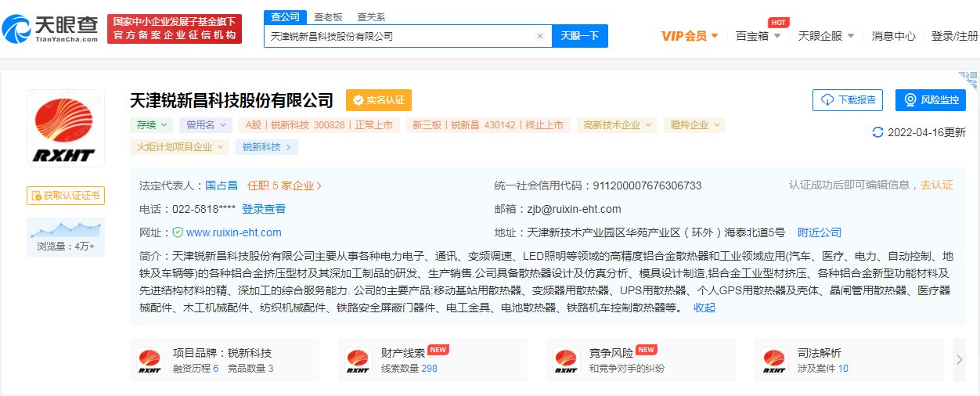Open website www.ruixin-eht.com

234,232
